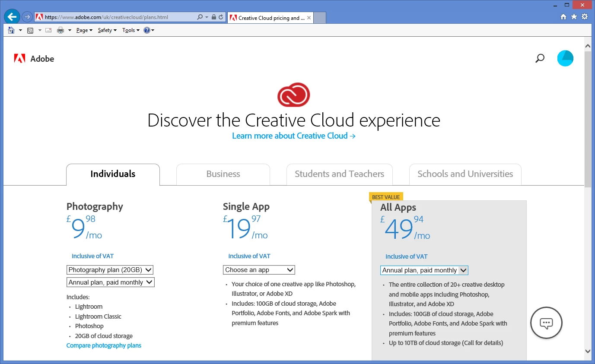Viewport: 595px width, 364px height.
Task: Click the IE Home toolbar icon
Action: coord(11,30)
